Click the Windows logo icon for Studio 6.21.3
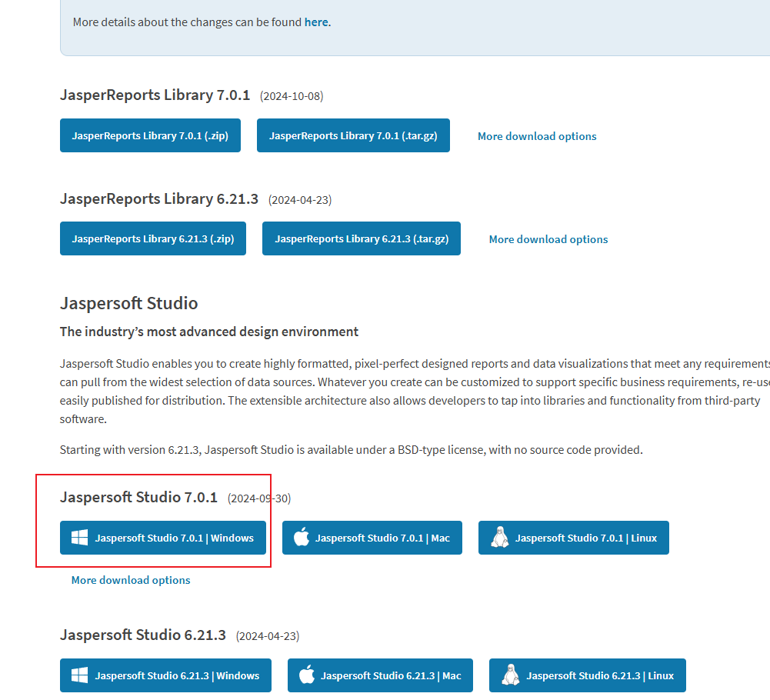 click(79, 675)
